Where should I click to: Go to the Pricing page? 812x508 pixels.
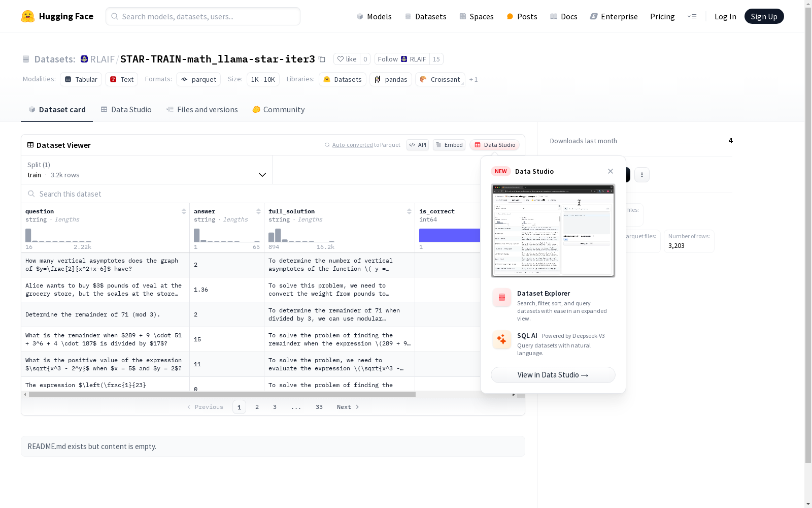(x=662, y=16)
